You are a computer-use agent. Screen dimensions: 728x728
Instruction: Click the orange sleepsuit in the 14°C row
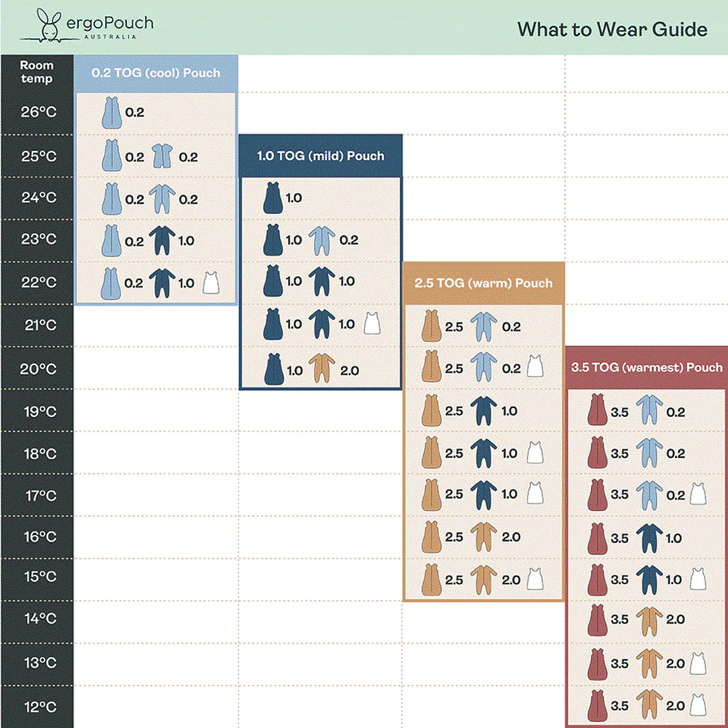coord(647,619)
